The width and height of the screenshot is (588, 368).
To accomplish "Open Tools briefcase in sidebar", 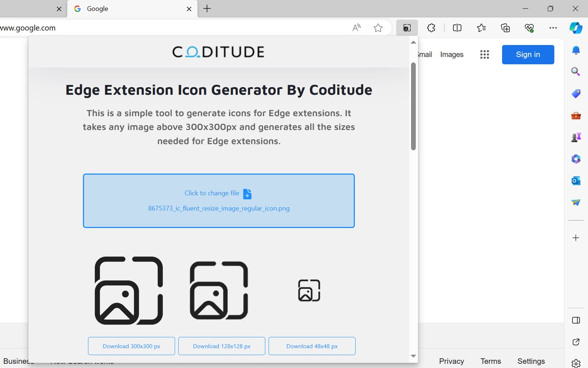I will point(576,115).
